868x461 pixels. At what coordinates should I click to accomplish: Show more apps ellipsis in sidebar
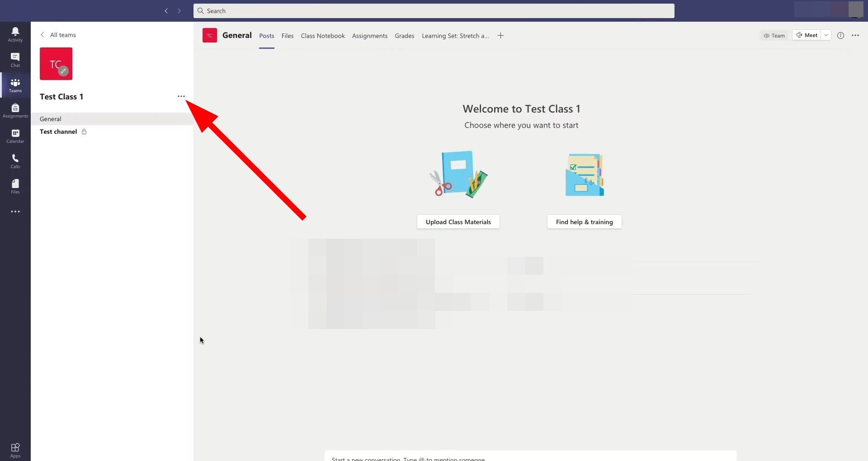15,212
